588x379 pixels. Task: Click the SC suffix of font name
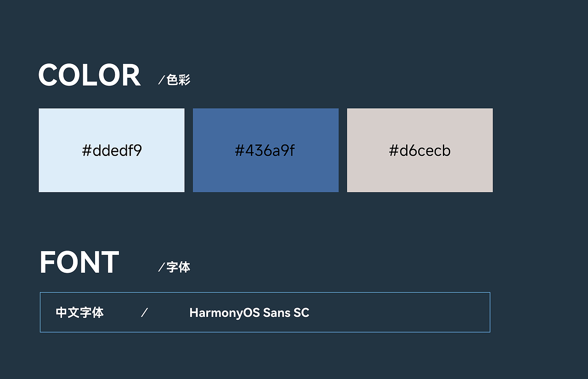tap(301, 313)
